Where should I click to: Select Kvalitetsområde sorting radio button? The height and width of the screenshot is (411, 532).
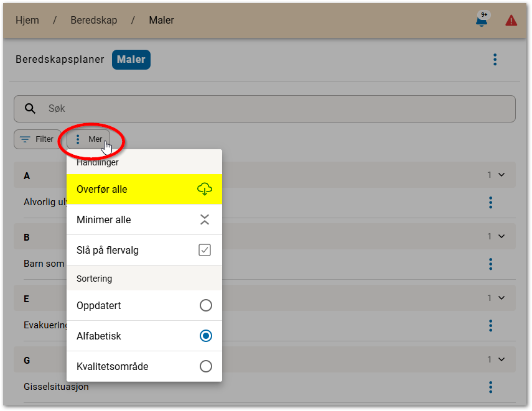(x=205, y=366)
